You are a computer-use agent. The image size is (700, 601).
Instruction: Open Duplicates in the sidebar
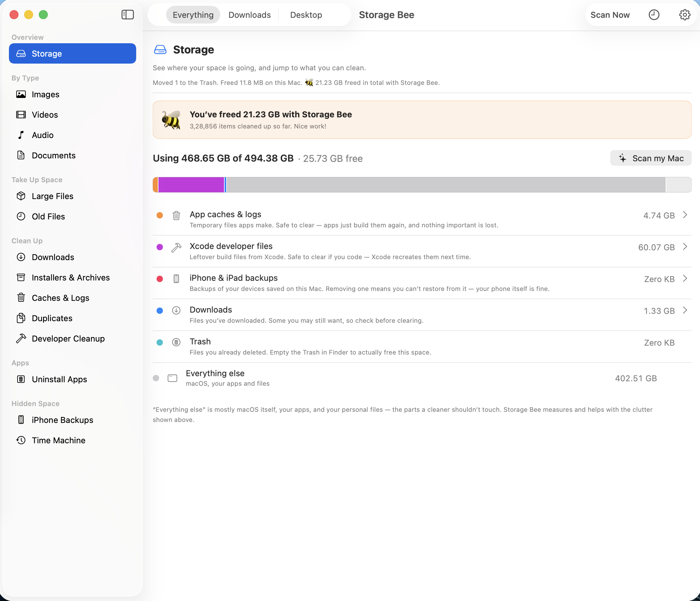click(72, 318)
